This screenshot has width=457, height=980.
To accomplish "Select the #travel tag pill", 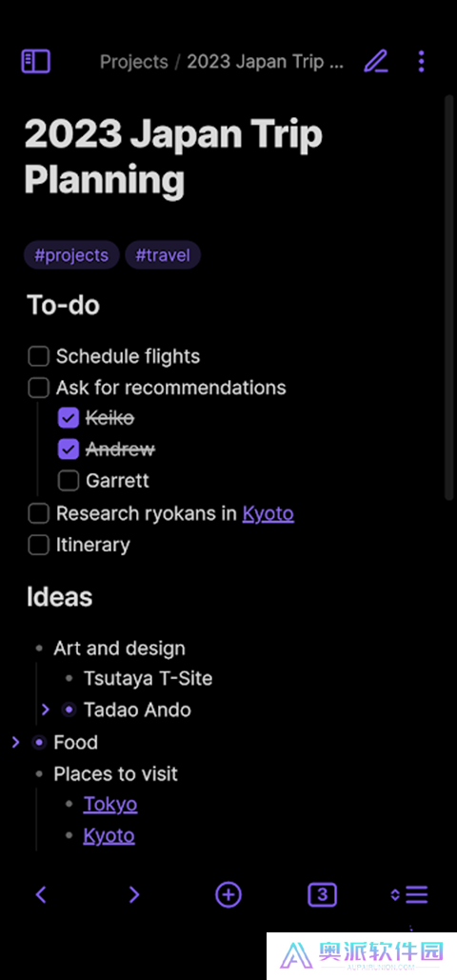I will coord(163,255).
